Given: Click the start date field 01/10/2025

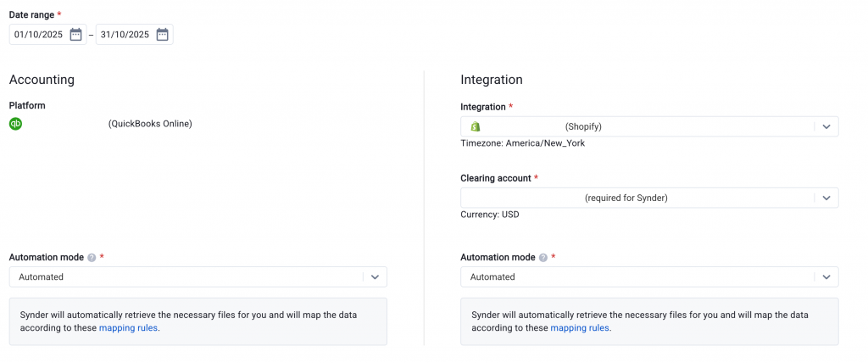Looking at the screenshot, I should pos(38,35).
